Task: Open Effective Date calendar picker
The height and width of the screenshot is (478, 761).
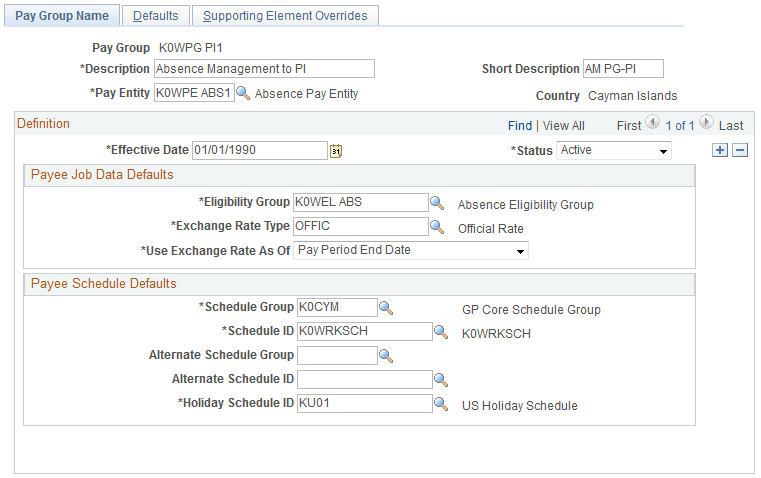Action: coord(336,151)
